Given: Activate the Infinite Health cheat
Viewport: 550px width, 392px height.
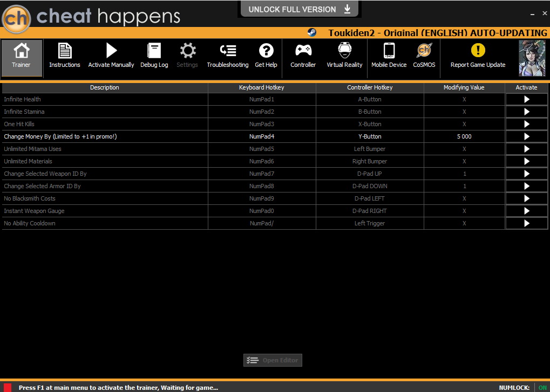Looking at the screenshot, I should [526, 100].
